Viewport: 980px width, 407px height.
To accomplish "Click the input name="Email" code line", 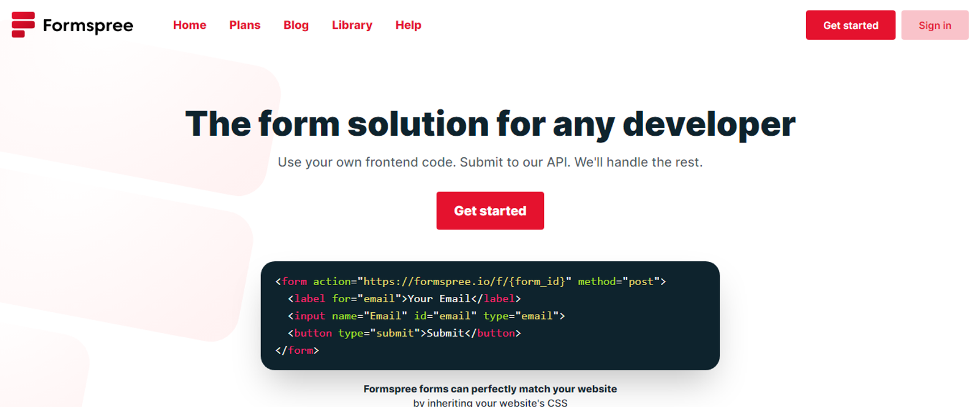I will (x=426, y=316).
